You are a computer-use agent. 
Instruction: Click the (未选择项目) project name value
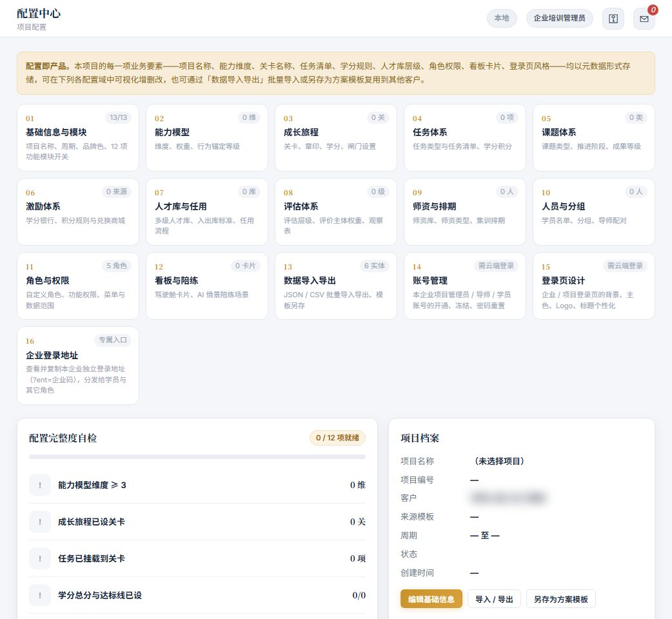499,461
